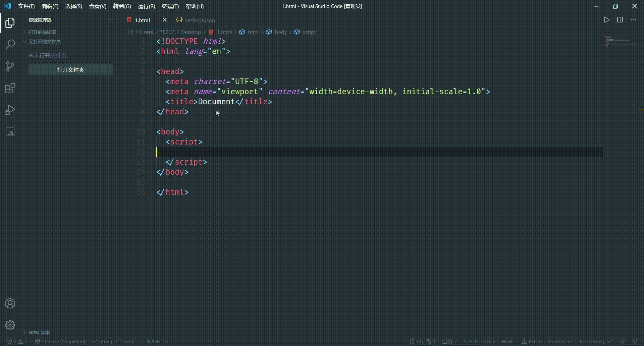Open the Extensions view icon
Image resolution: width=644 pixels, height=346 pixels.
coord(10,89)
